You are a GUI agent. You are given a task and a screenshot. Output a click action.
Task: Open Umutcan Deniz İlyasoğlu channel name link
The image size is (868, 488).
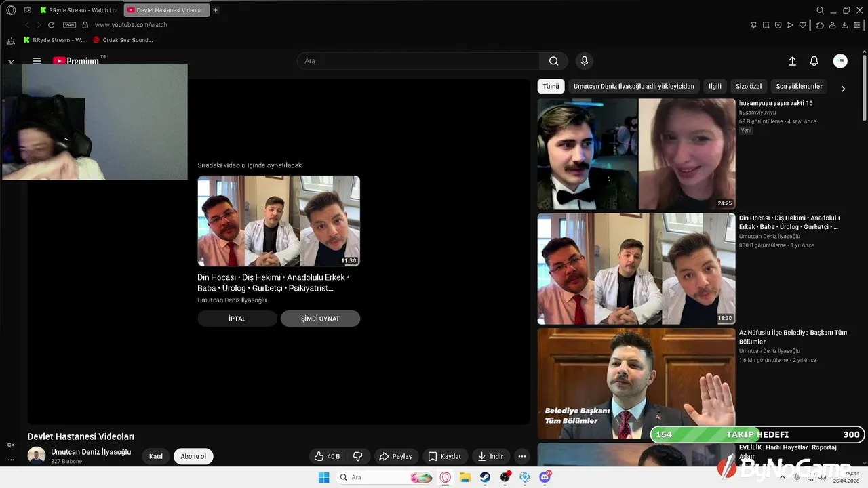pyautogui.click(x=91, y=452)
